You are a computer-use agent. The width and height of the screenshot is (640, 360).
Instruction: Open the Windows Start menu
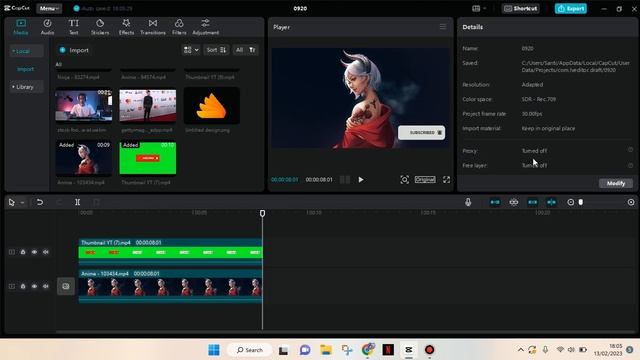pos(214,350)
